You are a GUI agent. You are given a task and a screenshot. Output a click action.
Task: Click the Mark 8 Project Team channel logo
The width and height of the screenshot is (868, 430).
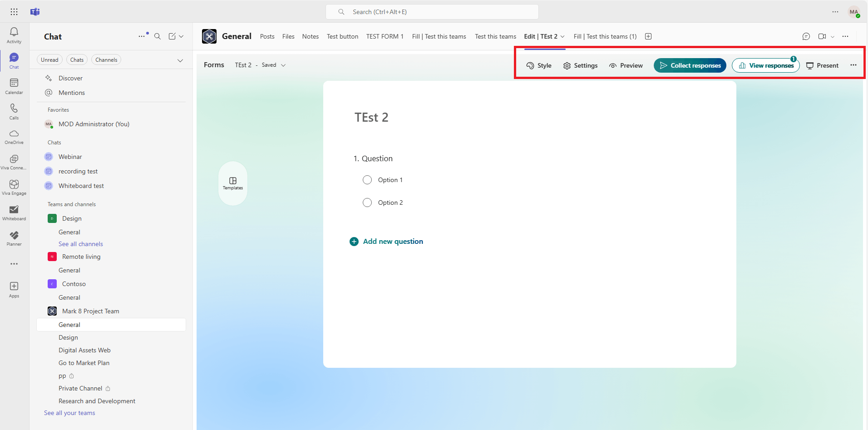[x=209, y=36]
